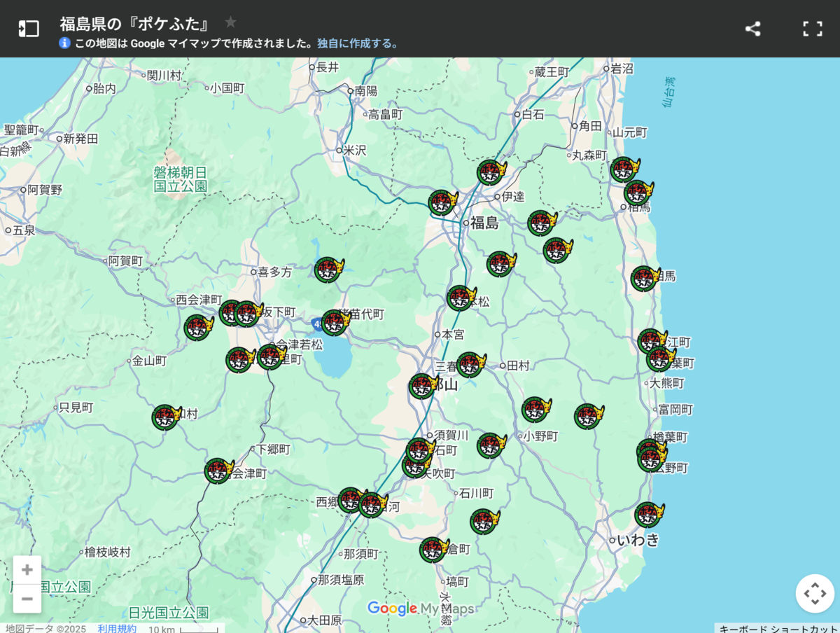Select the Poké Lid marker near 郡山
The width and height of the screenshot is (840, 633).
pos(422,387)
